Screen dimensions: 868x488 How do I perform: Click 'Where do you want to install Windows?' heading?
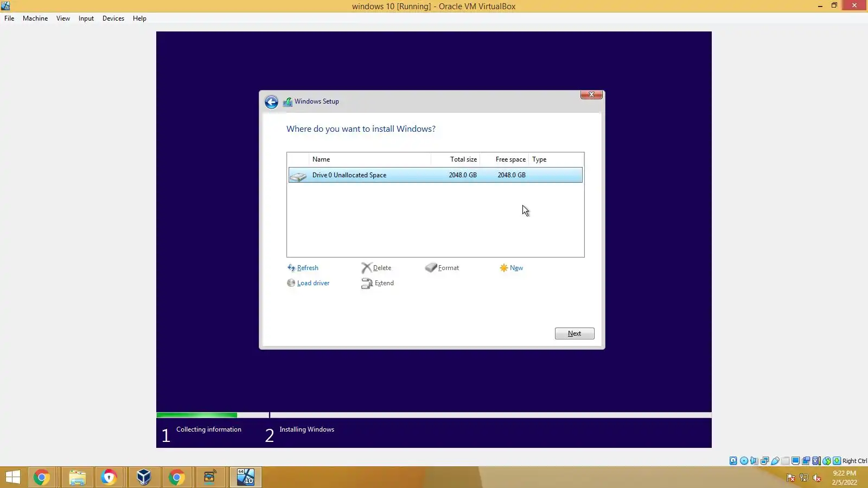click(x=361, y=129)
